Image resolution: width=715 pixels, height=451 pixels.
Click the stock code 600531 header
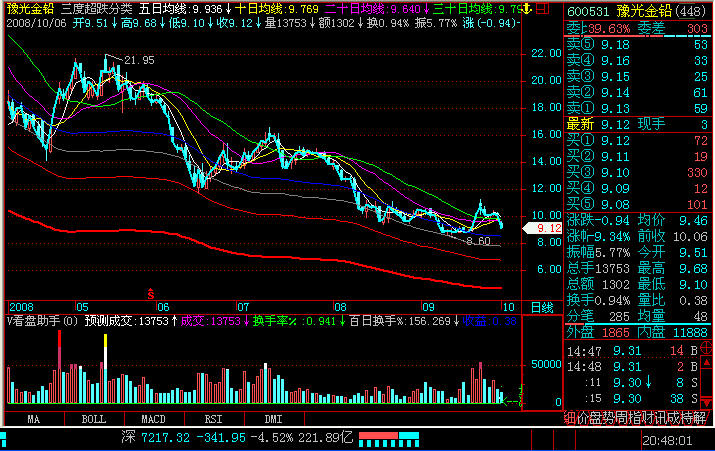tap(589, 11)
